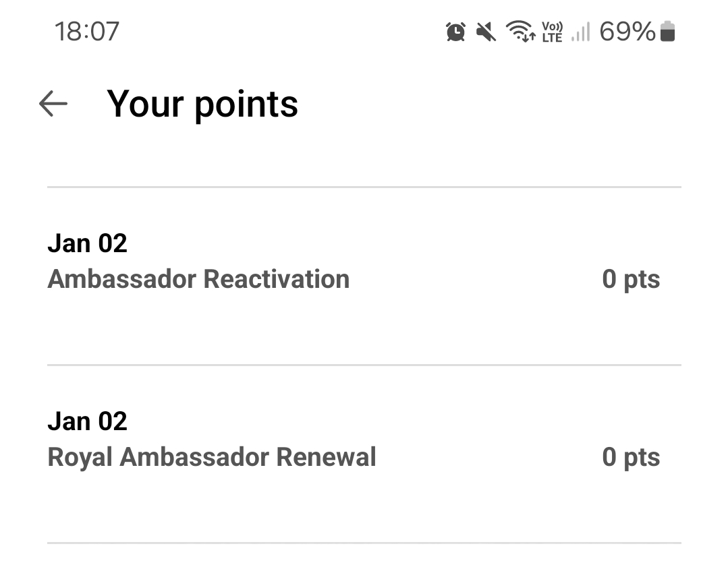
Task: Tap the VoLTE indicator icon
Action: point(552,32)
